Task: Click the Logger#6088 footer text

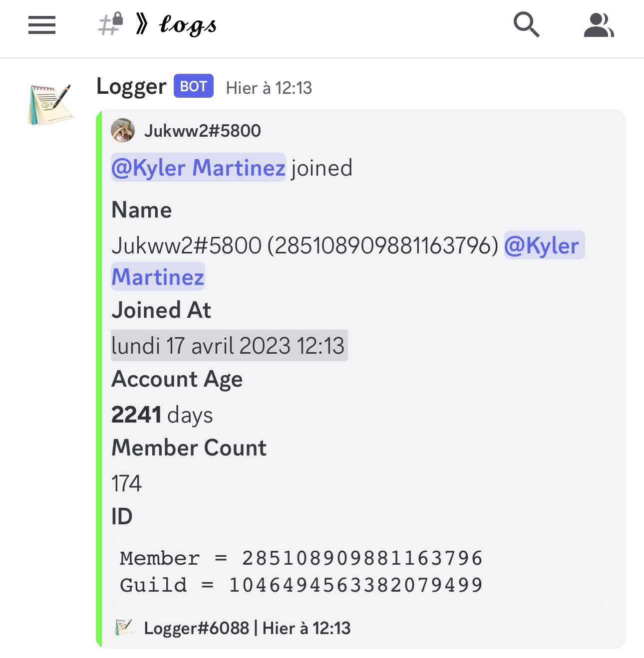Action: [196, 628]
